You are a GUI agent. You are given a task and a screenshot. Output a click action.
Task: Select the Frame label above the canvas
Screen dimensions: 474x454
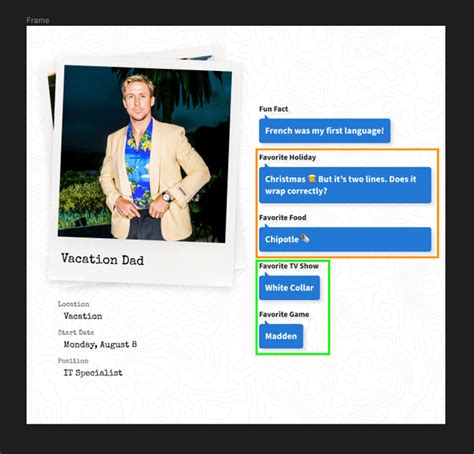pos(38,20)
